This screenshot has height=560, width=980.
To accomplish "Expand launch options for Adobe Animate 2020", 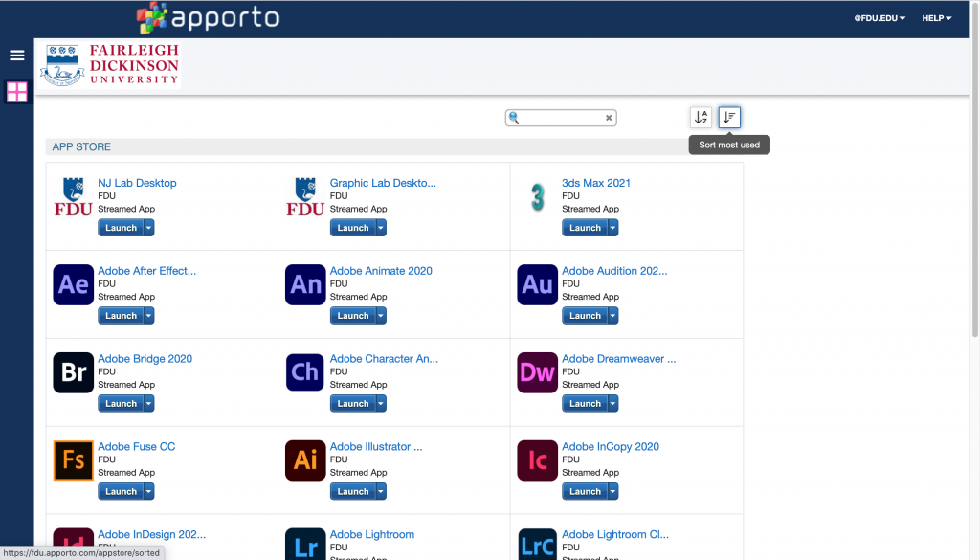I will pyautogui.click(x=381, y=316).
